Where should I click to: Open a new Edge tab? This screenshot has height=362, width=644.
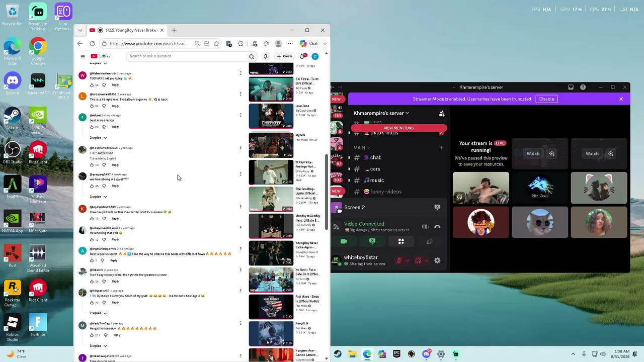[174, 30]
